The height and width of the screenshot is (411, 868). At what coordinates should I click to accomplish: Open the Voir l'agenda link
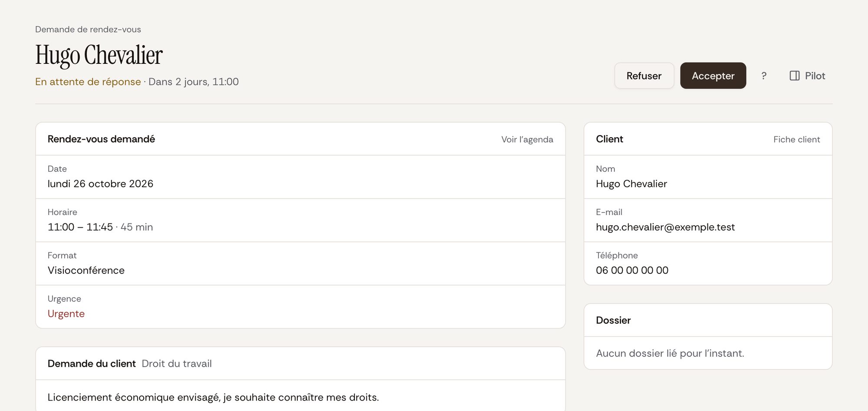click(x=527, y=139)
